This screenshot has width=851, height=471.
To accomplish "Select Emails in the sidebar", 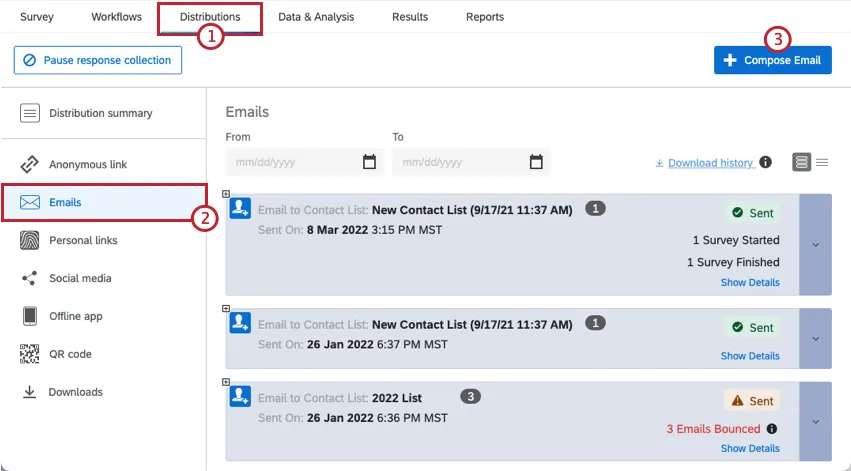I will 104,202.
